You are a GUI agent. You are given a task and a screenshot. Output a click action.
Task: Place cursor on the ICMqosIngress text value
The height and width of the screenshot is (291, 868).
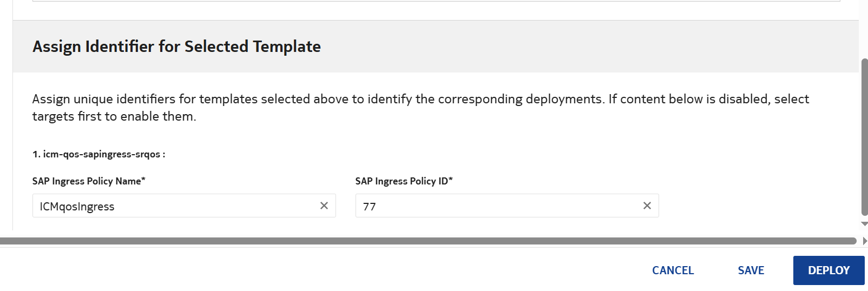pos(77,207)
